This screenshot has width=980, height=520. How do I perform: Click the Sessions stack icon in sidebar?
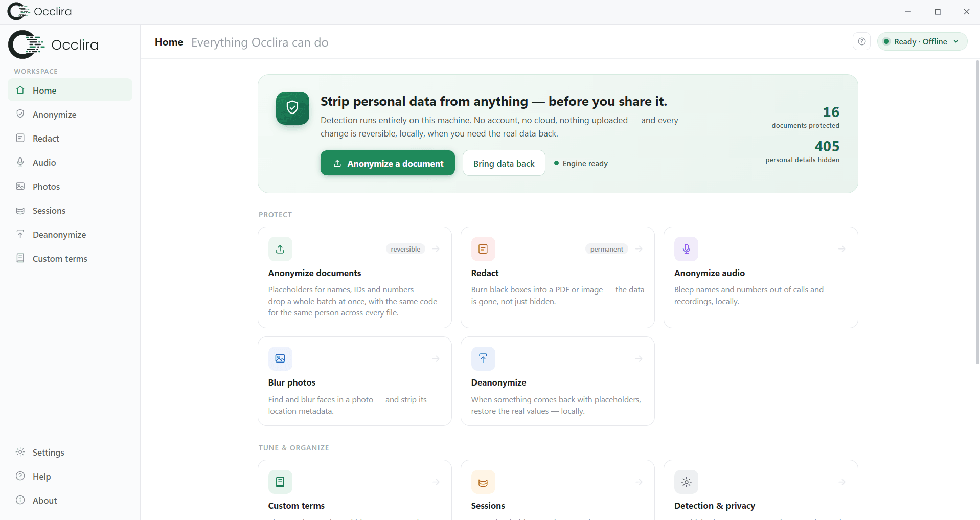(20, 210)
